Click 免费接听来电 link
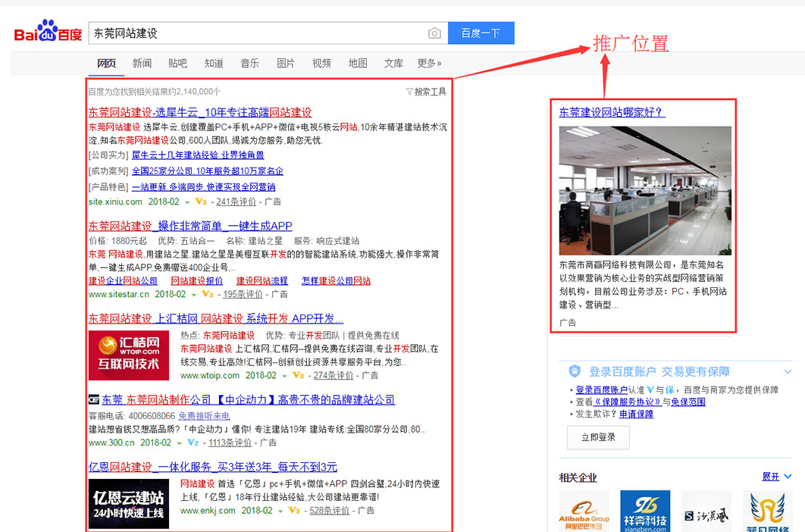Image resolution: width=805 pixels, height=532 pixels. 204,416
